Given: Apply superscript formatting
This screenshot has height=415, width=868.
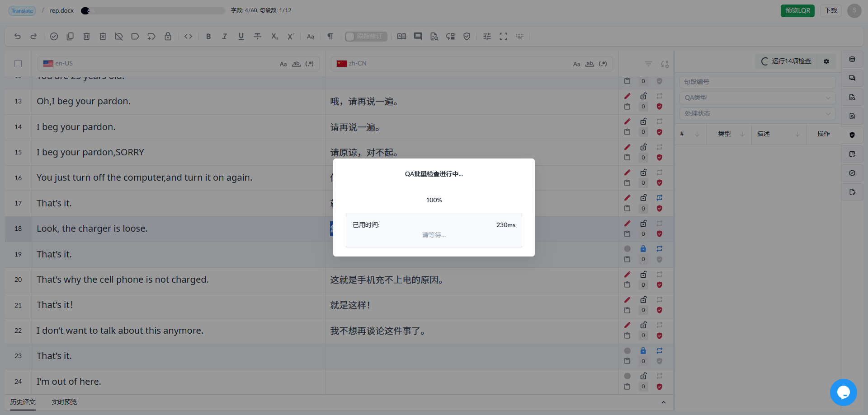Looking at the screenshot, I should tap(291, 37).
